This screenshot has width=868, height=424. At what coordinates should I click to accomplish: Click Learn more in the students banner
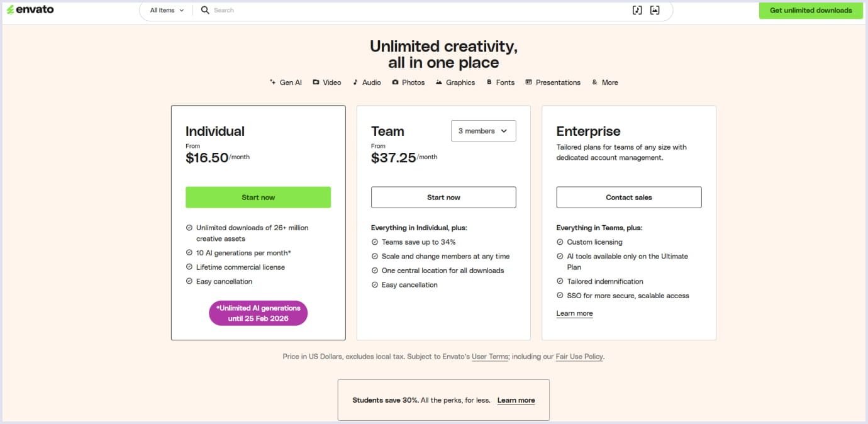516,399
